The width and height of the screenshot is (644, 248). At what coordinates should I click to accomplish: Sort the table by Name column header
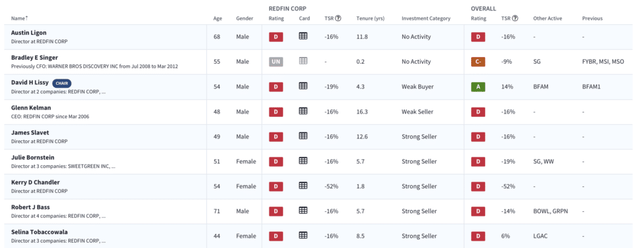click(19, 18)
